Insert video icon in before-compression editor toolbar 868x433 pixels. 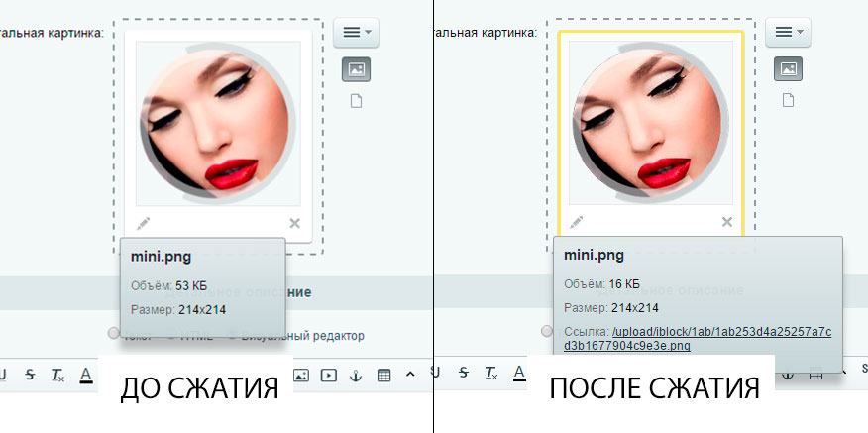click(x=328, y=375)
